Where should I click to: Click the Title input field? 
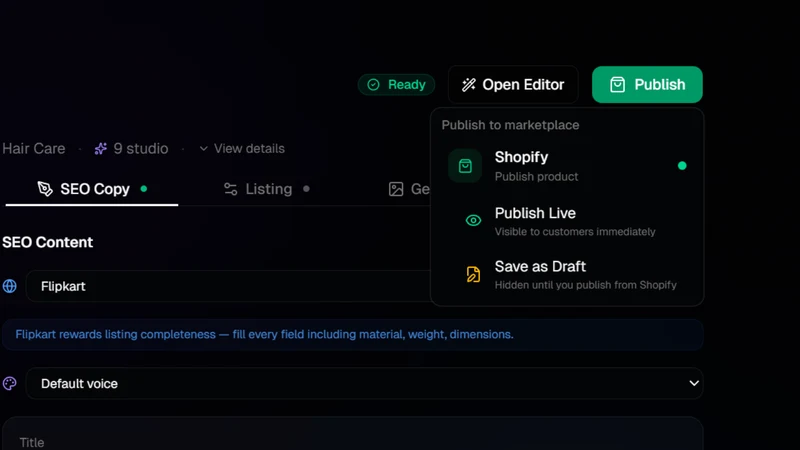[353, 434]
